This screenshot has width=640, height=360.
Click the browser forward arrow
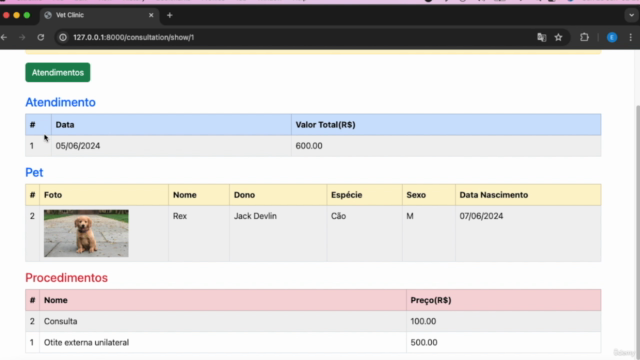[x=22, y=37]
